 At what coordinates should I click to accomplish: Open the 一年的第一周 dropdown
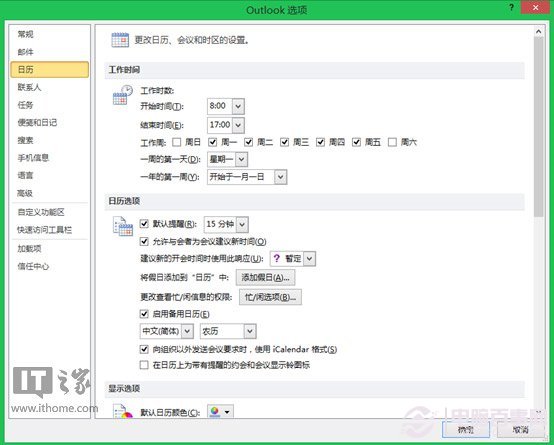(281, 177)
